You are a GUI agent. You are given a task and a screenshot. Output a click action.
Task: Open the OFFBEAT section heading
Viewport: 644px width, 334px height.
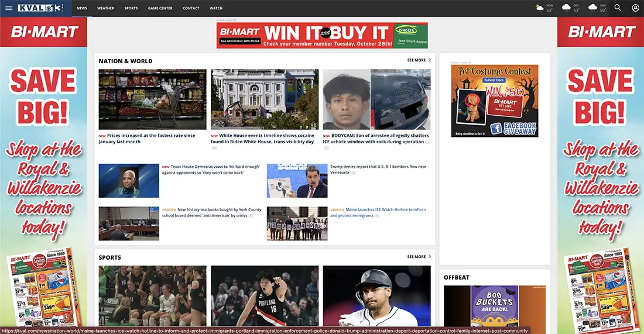pyautogui.click(x=456, y=277)
